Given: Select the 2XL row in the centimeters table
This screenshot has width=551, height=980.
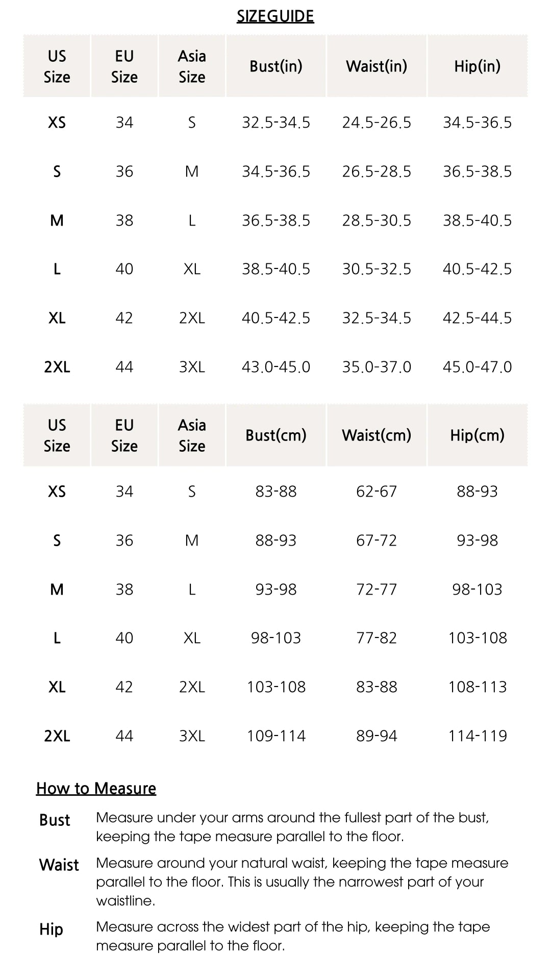Looking at the screenshot, I should point(275,736).
